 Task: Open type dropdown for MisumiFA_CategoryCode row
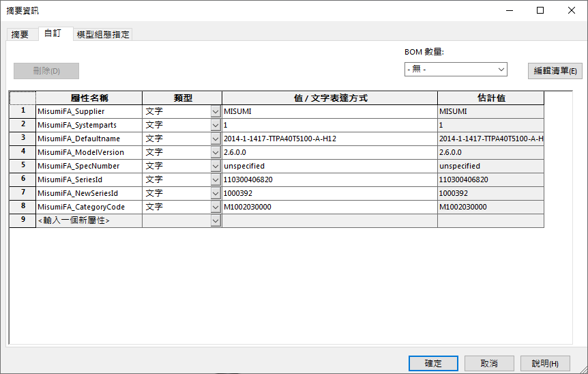coord(216,207)
